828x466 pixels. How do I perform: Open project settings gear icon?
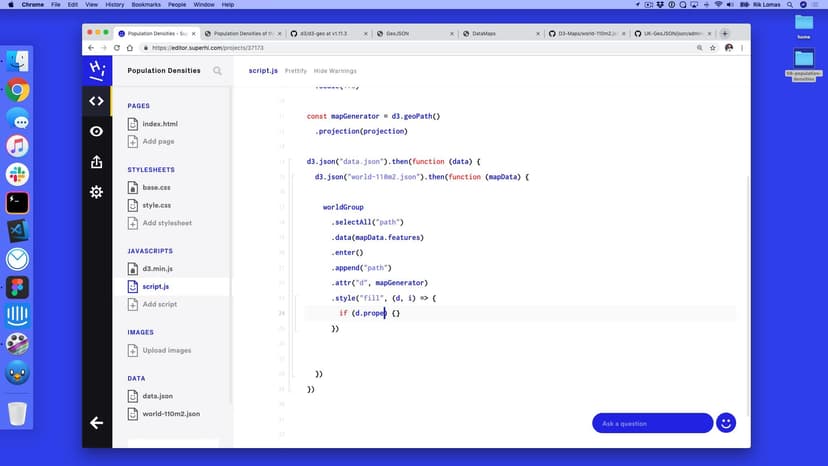pyautogui.click(x=96, y=192)
